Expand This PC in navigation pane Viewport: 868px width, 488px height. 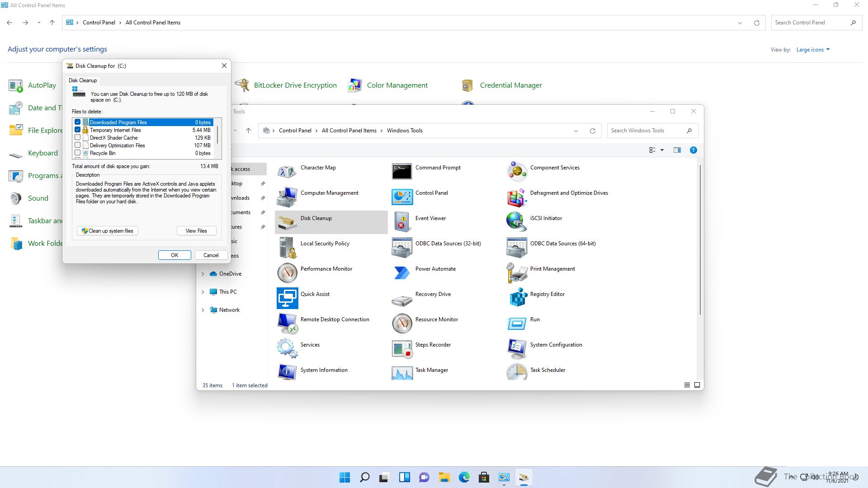point(203,292)
